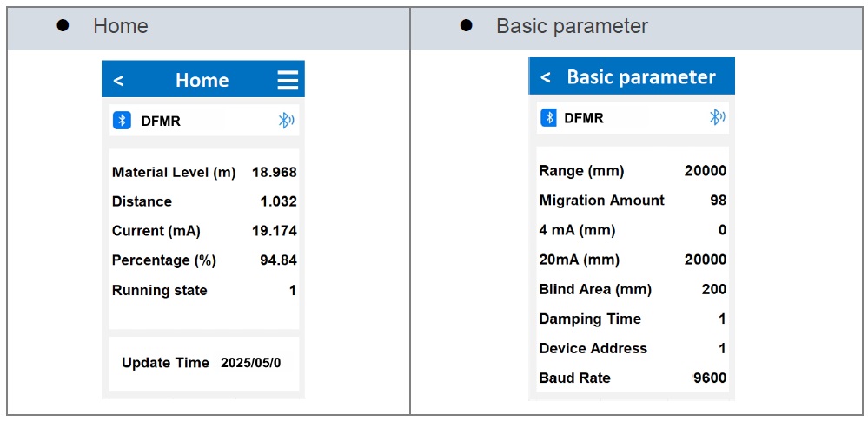Click Bluetooth signal icon in Basic parameter panel
This screenshot has height=421, width=868.
[x=717, y=117]
